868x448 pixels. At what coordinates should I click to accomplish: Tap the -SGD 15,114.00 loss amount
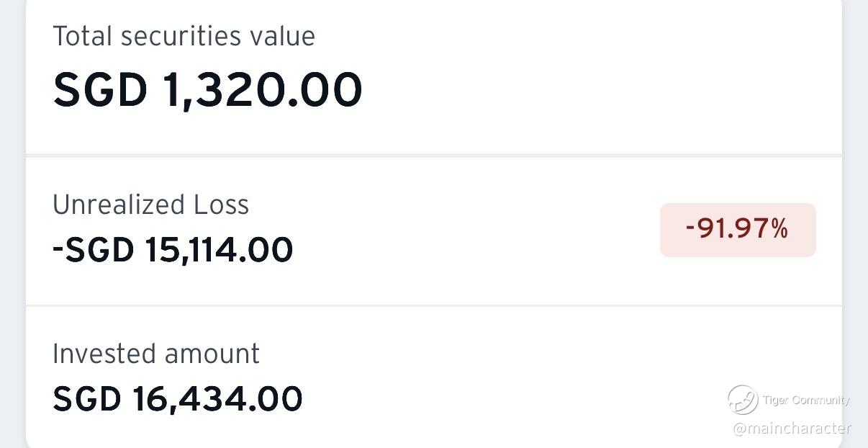[173, 250]
